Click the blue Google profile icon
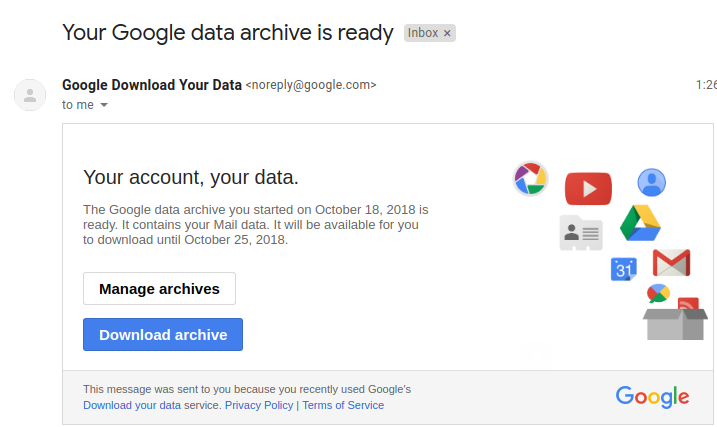This screenshot has width=717, height=427. pyautogui.click(x=652, y=183)
